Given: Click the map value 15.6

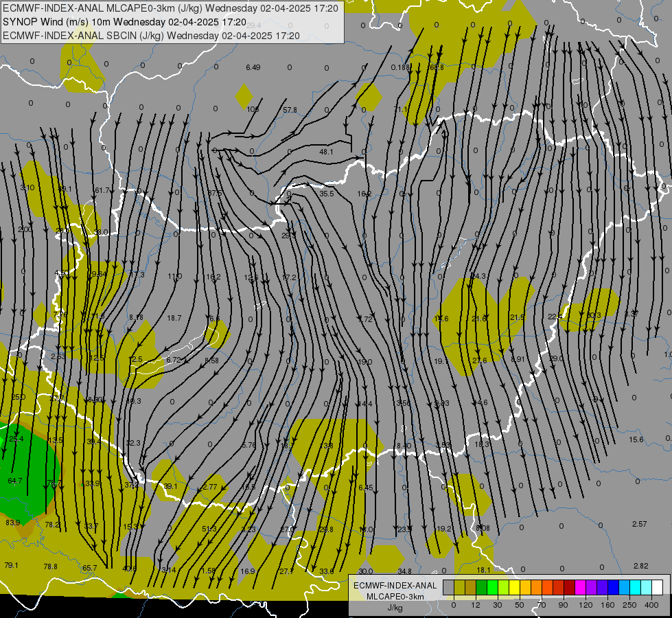Looking at the screenshot, I should click(636, 439).
